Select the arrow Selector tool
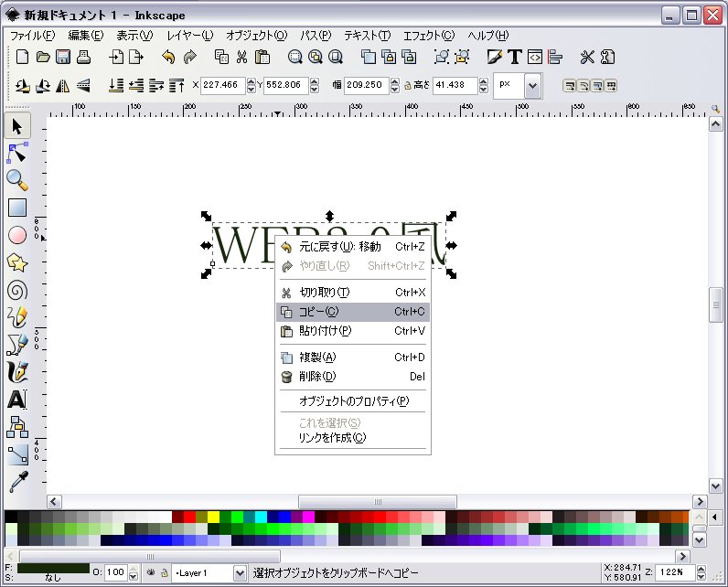The width and height of the screenshot is (728, 587). tap(17, 126)
